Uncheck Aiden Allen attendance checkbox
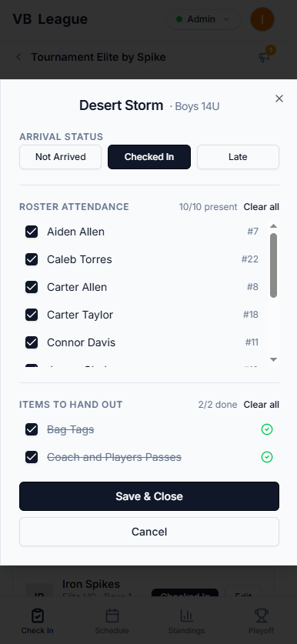Screen dimensions: 297x644 pos(32,232)
